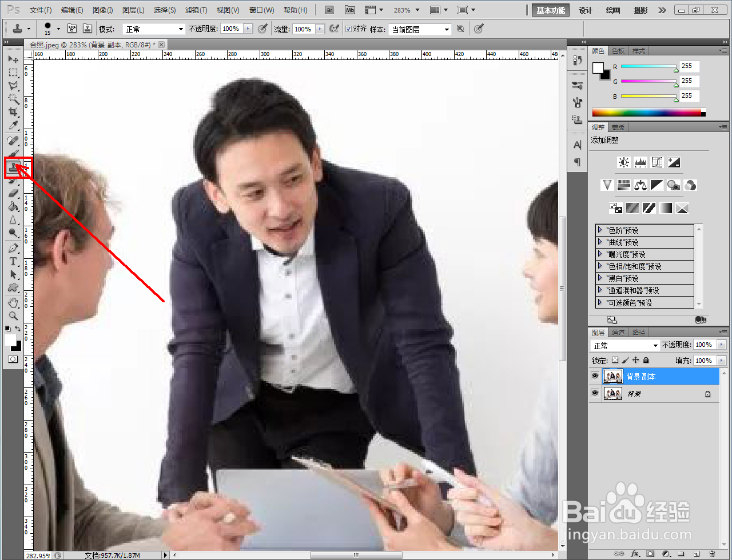The width and height of the screenshot is (732, 560).
Task: Add an Exposure adjustment
Action: (x=674, y=162)
